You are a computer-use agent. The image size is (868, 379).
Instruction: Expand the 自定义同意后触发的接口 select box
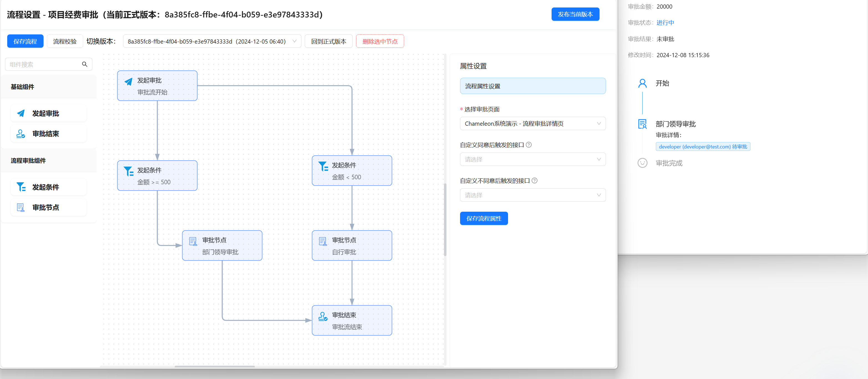click(x=532, y=159)
